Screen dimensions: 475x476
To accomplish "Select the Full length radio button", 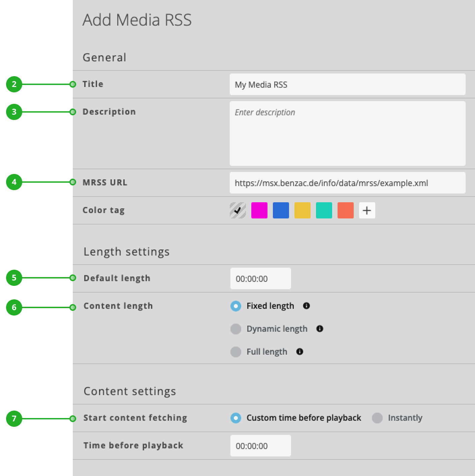I will click(236, 352).
